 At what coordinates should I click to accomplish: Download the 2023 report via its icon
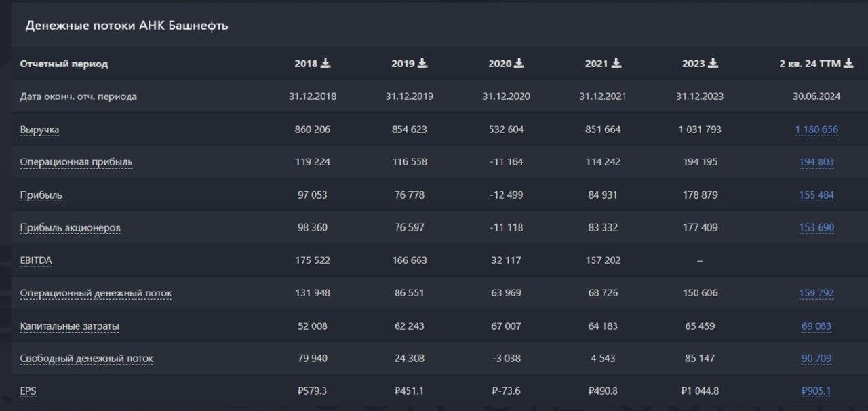[713, 63]
